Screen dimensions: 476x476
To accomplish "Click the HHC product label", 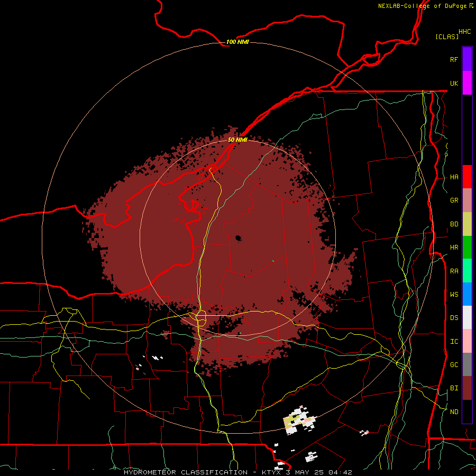I will [464, 32].
